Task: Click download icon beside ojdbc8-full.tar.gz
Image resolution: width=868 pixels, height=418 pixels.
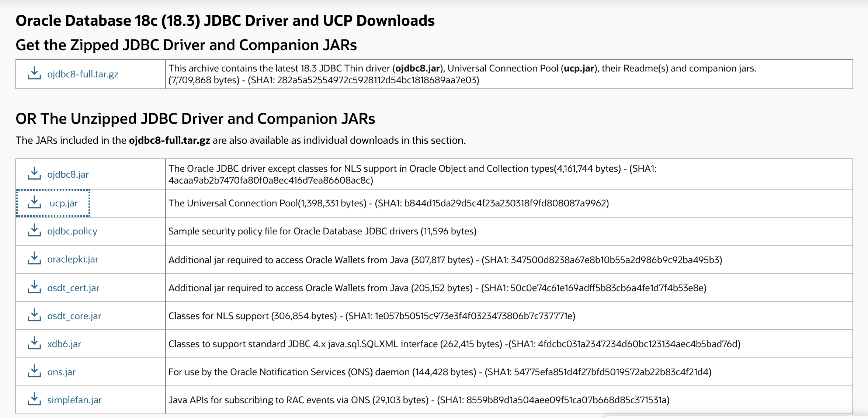Action: 34,73
